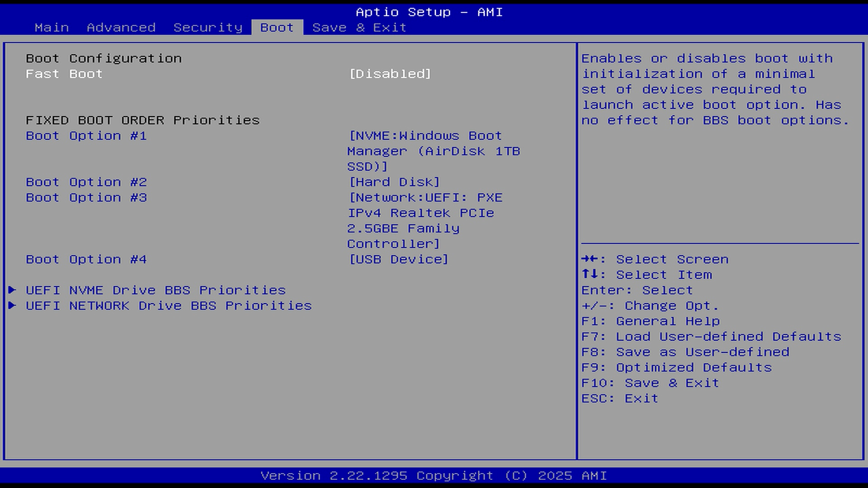Open UEFI NETWORK Drive BBS Priorities submenu
Image resolution: width=868 pixels, height=488 pixels.
click(x=169, y=305)
